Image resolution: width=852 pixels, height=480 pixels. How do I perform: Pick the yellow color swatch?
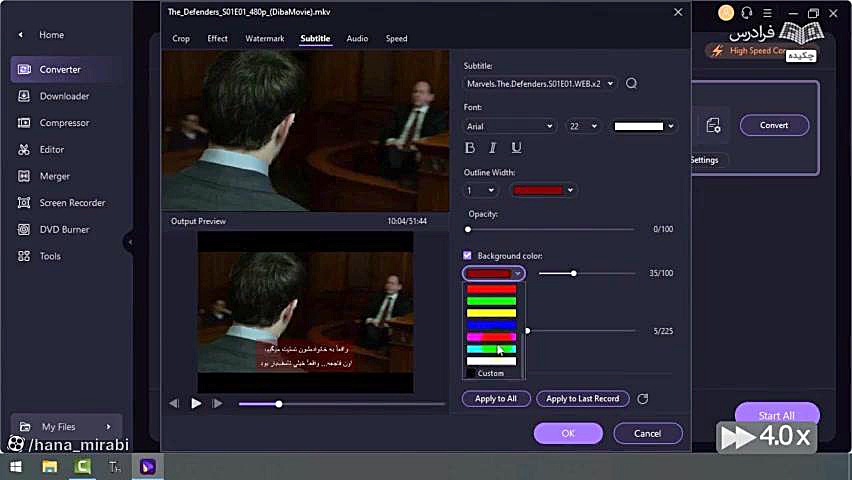pyautogui.click(x=491, y=313)
